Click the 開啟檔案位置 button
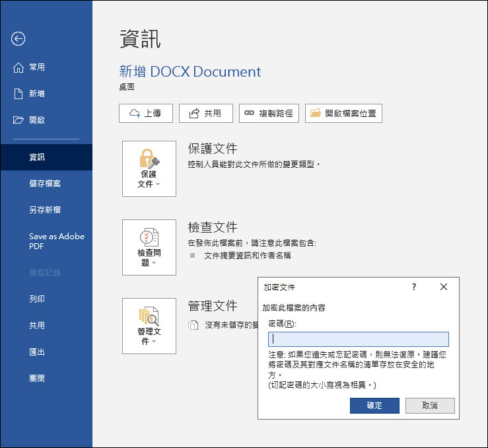Image resolution: width=488 pixels, height=448 pixels. pyautogui.click(x=343, y=114)
